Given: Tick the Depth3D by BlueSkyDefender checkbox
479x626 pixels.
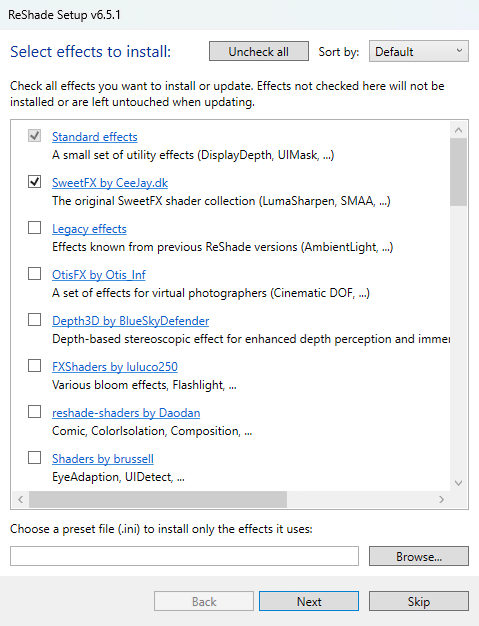Looking at the screenshot, I should [x=34, y=319].
